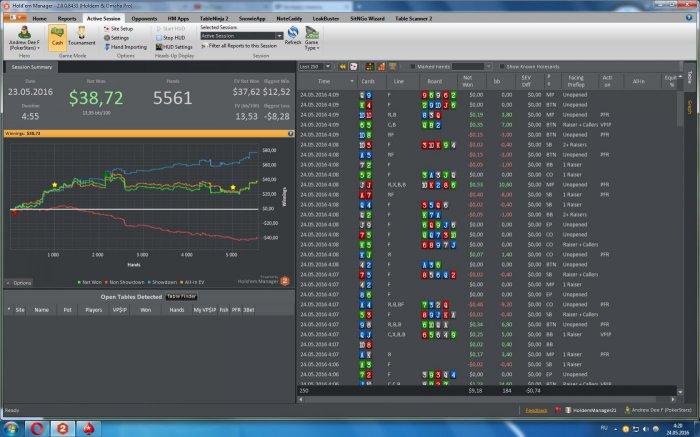The height and width of the screenshot is (437, 700).
Task: Open the Last 250 hands dropdown
Action: 316,66
